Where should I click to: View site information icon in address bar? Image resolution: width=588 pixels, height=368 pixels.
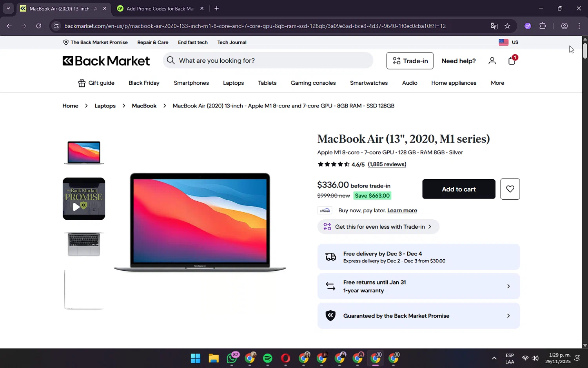click(56, 26)
